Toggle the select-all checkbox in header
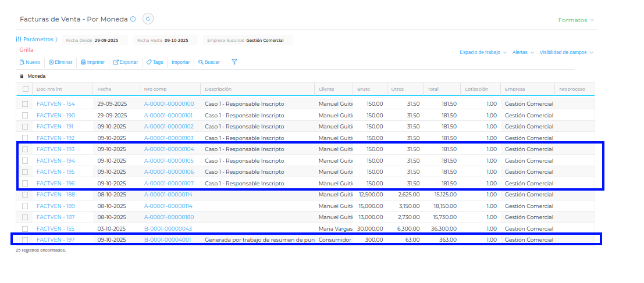The height and width of the screenshot is (283, 644). [25, 89]
